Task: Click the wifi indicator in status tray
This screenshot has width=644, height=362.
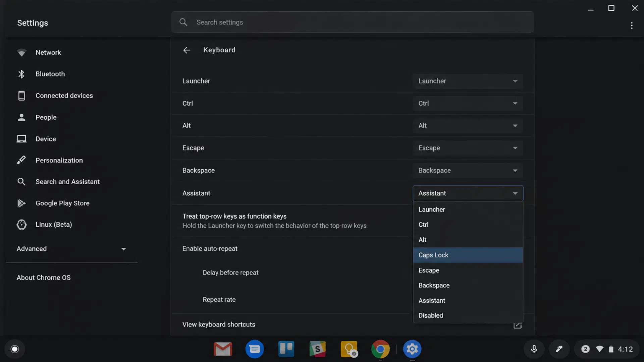Action: click(x=600, y=349)
